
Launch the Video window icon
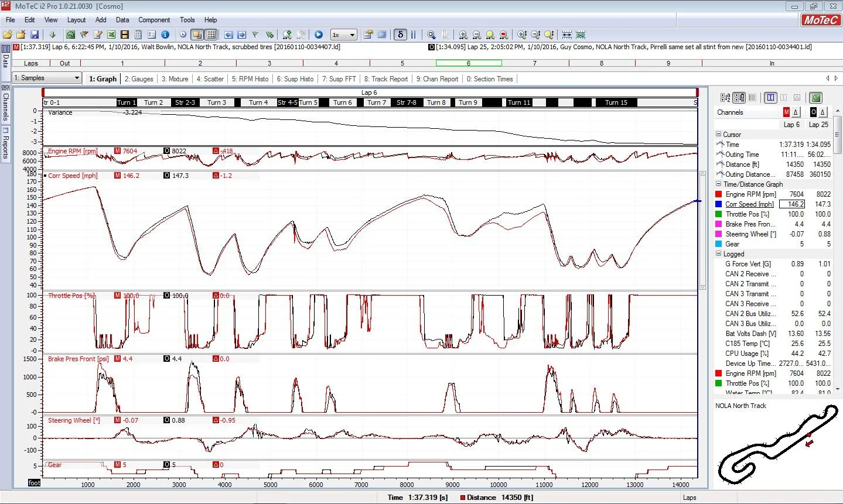[124, 35]
